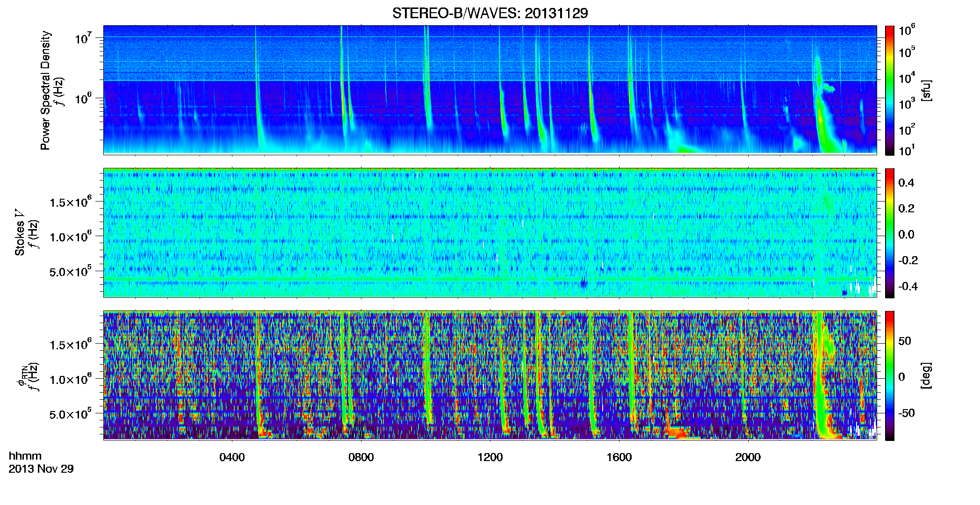Click the 0.2 label on Stokes colorbar
This screenshot has height=505, width=980.
[x=906, y=209]
